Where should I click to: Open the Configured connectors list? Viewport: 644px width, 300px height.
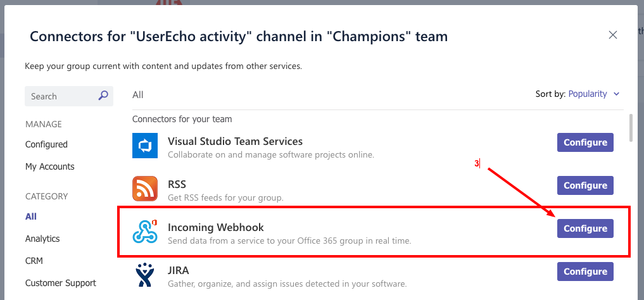(46, 144)
